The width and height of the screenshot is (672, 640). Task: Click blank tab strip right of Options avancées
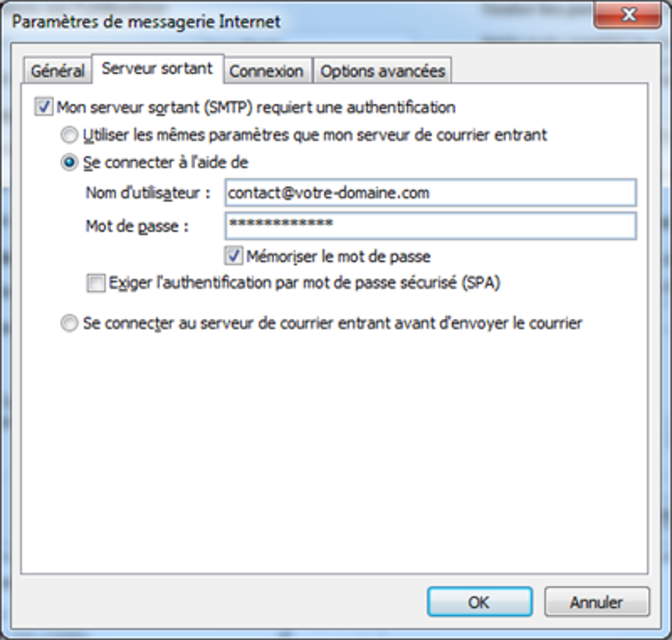(x=548, y=71)
